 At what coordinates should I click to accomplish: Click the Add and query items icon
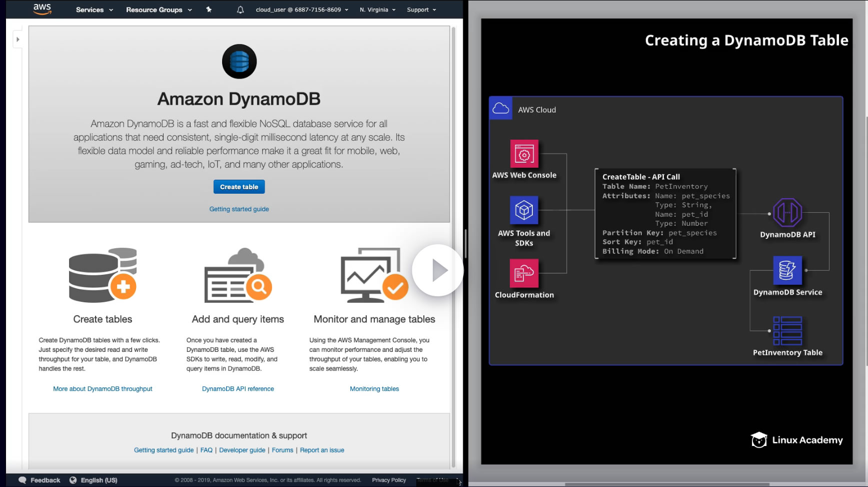(238, 275)
